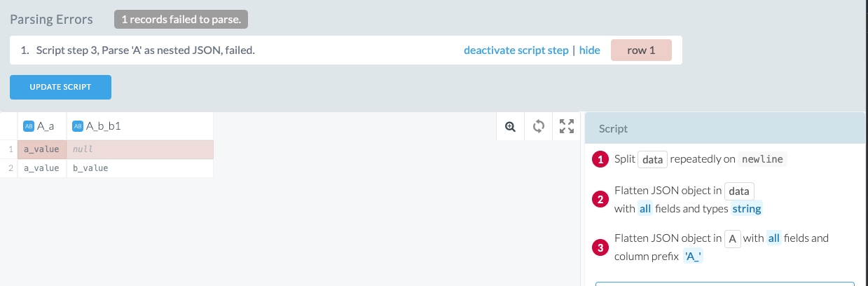868x286 pixels.
Task: Click the A_b_b1 column type icon
Action: pos(78,126)
